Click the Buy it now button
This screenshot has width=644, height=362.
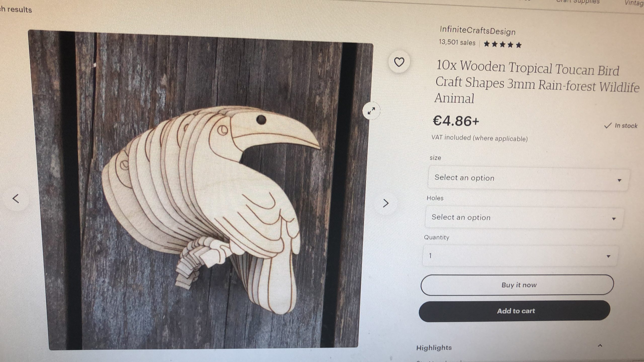coord(517,285)
